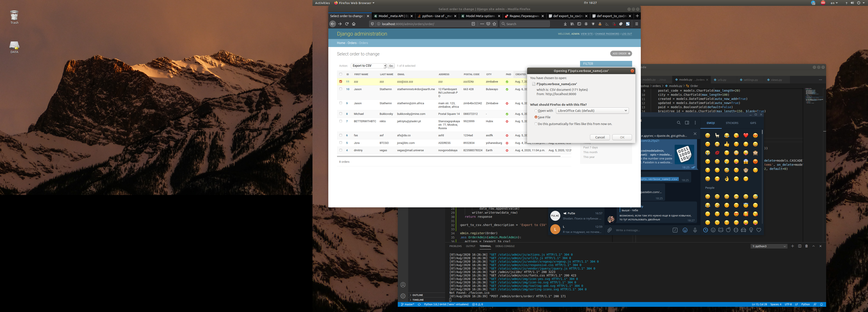Click Firefox back navigation arrow
The width and height of the screenshot is (868, 312).
coord(333,24)
